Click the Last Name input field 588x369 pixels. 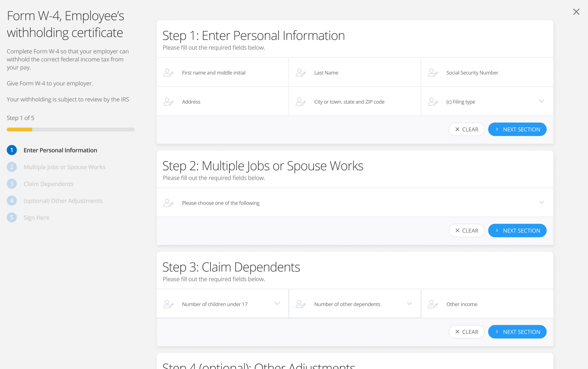(351, 73)
